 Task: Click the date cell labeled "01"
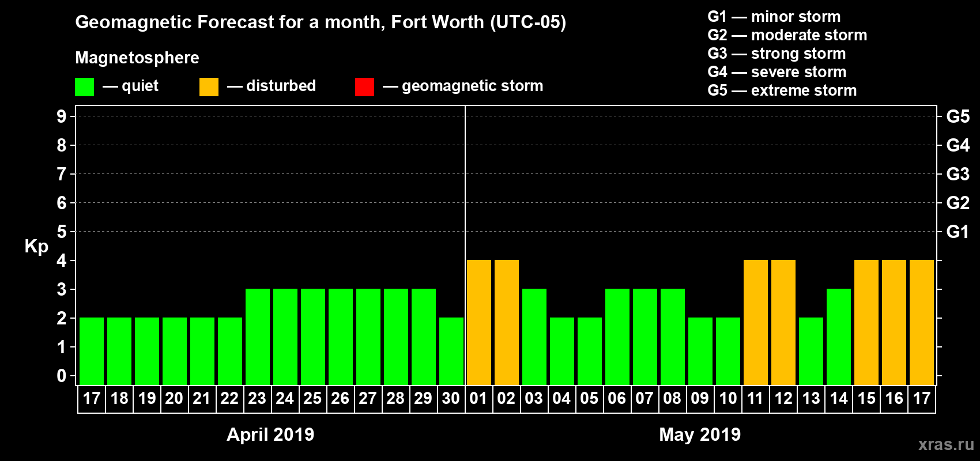(x=479, y=399)
